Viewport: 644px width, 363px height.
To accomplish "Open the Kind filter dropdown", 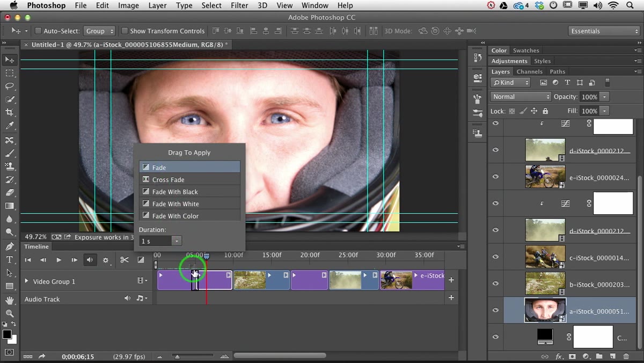I will click(x=511, y=83).
